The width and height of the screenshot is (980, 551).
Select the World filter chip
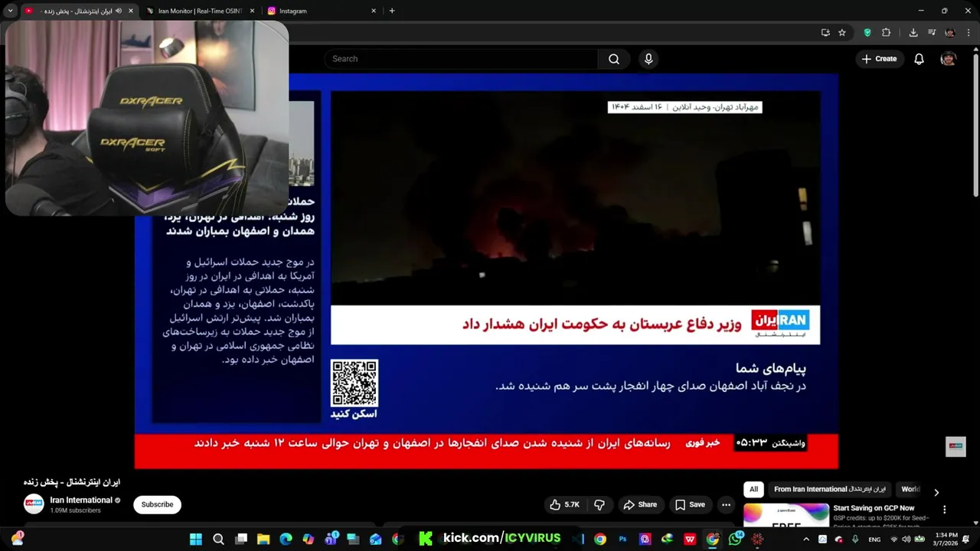(910, 489)
